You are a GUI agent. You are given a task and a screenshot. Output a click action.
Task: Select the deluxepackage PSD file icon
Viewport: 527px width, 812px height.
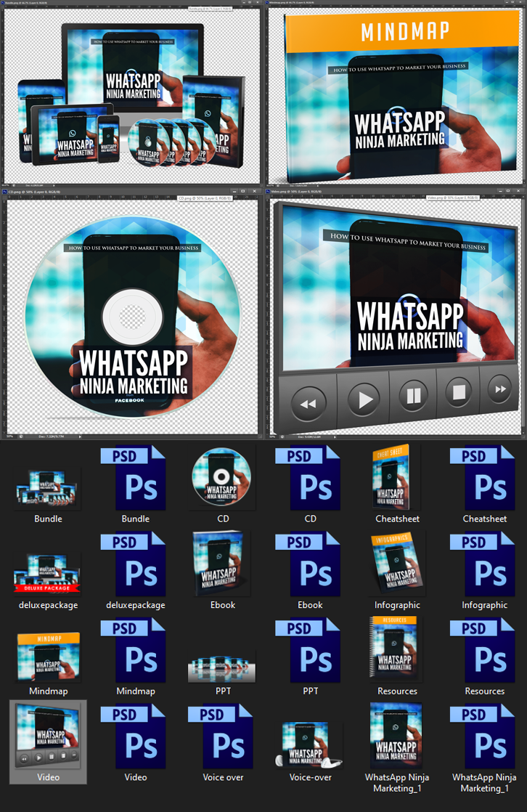[135, 564]
